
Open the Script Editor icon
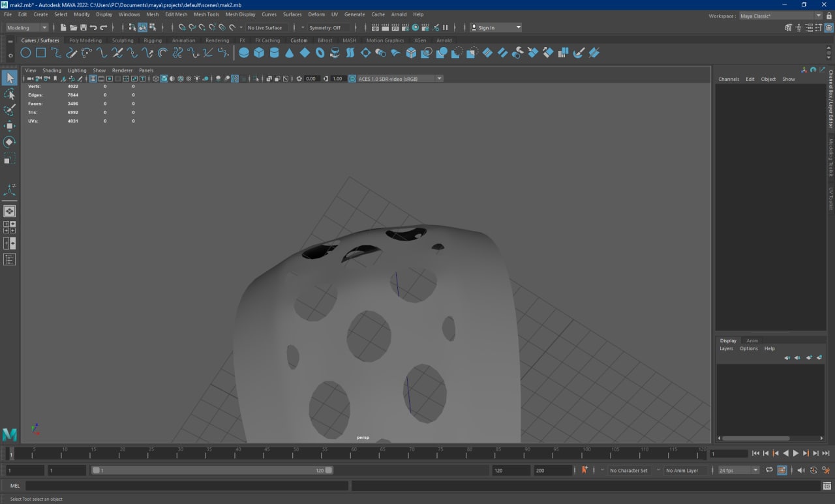tap(826, 486)
